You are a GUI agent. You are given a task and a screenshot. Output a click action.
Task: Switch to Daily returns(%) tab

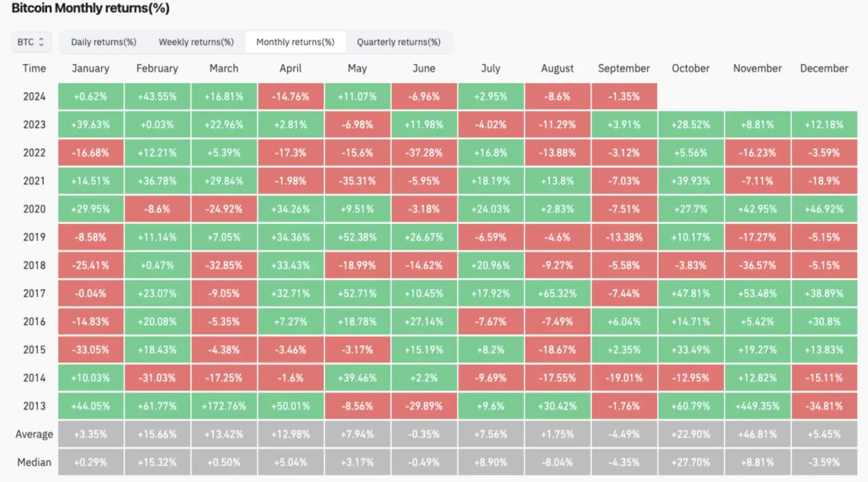[x=104, y=42]
